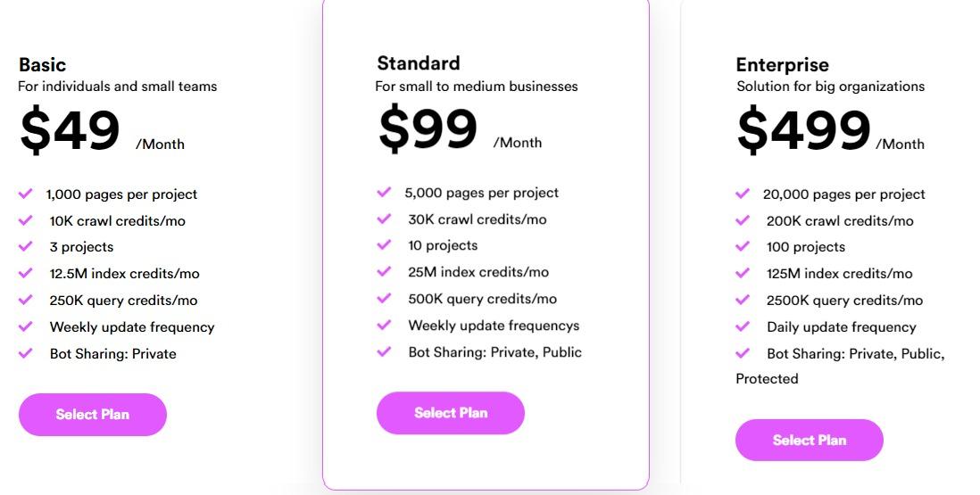Click checkmark next to 12.5M index credits/mo

pyautogui.click(x=25, y=273)
